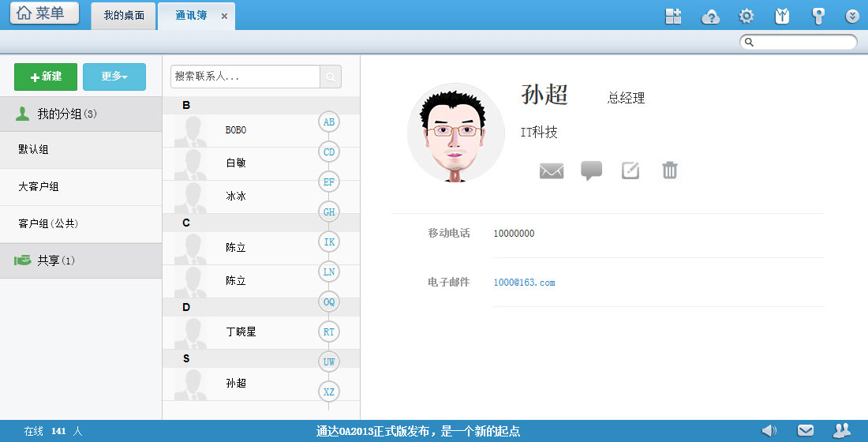This screenshot has height=442, width=868.
Task: Open the 更多 dropdown button
Action: (x=114, y=77)
